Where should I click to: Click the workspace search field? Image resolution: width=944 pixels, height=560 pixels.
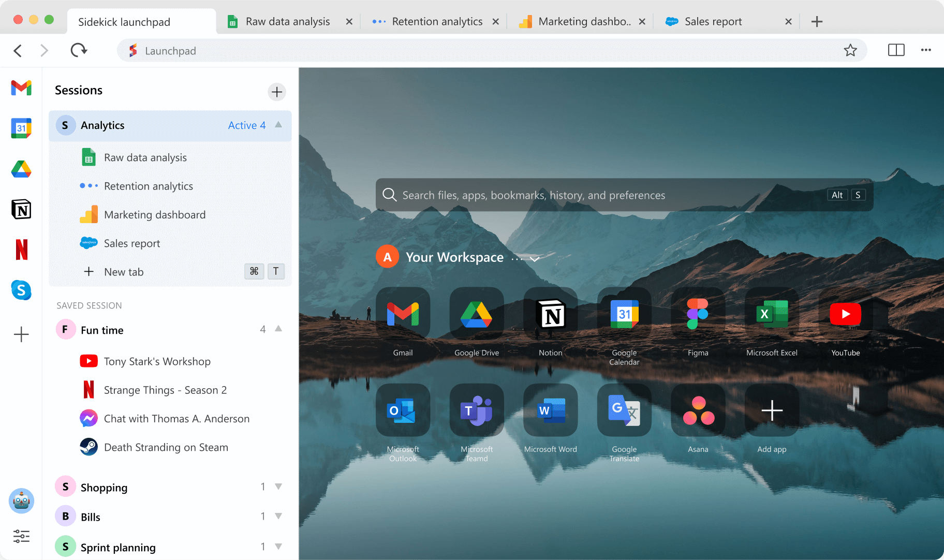pos(624,195)
